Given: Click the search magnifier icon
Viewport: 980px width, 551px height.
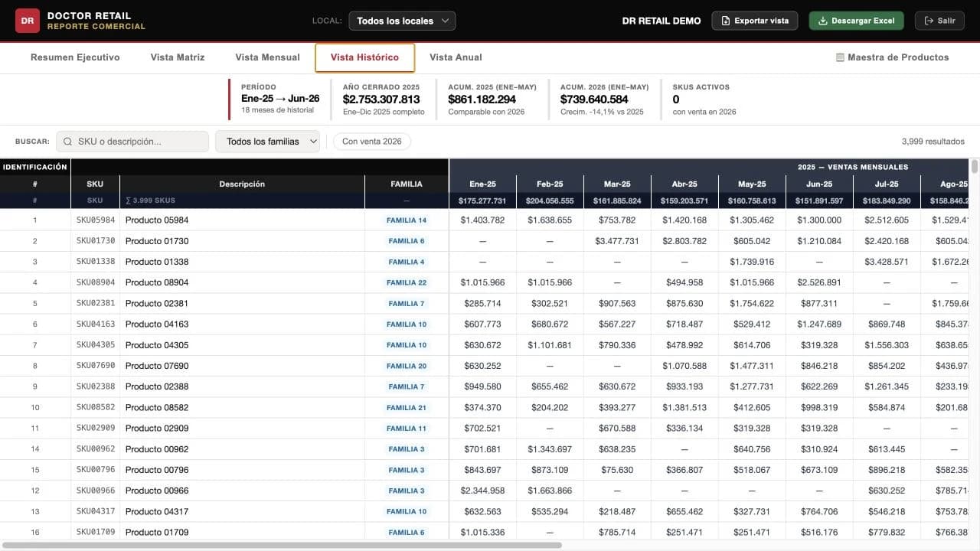Looking at the screenshot, I should tap(68, 142).
